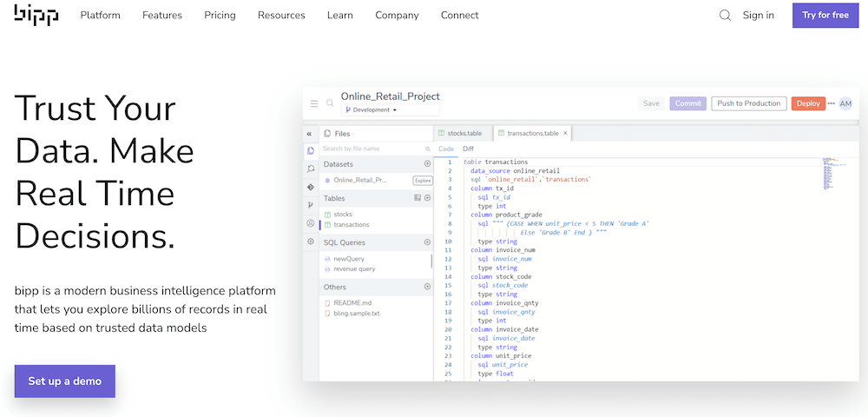Open the branch icon in the left rail
868x417 pixels.
(311, 205)
